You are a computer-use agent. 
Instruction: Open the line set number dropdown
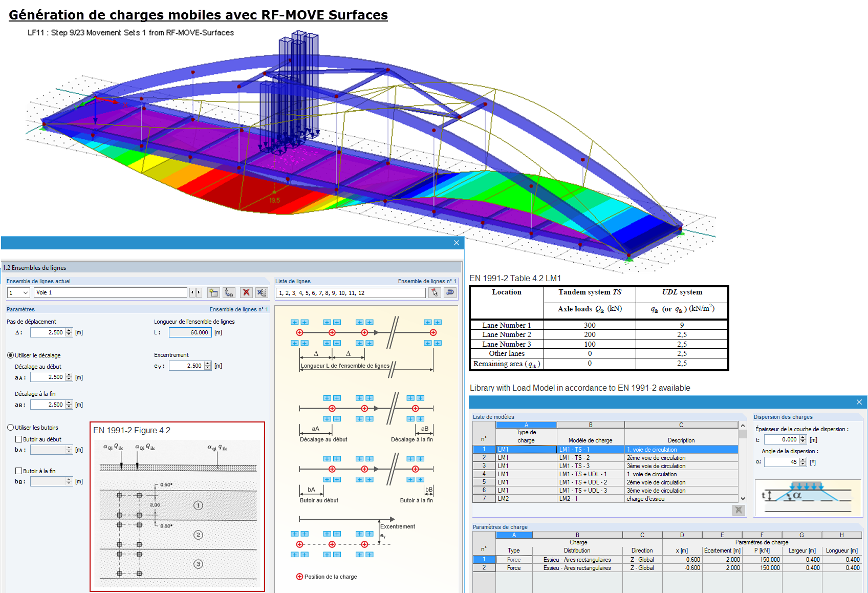[x=26, y=293]
